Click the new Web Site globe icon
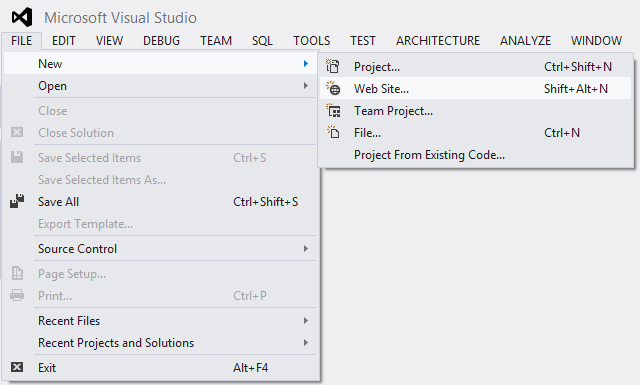This screenshot has height=385, width=640. (x=333, y=88)
